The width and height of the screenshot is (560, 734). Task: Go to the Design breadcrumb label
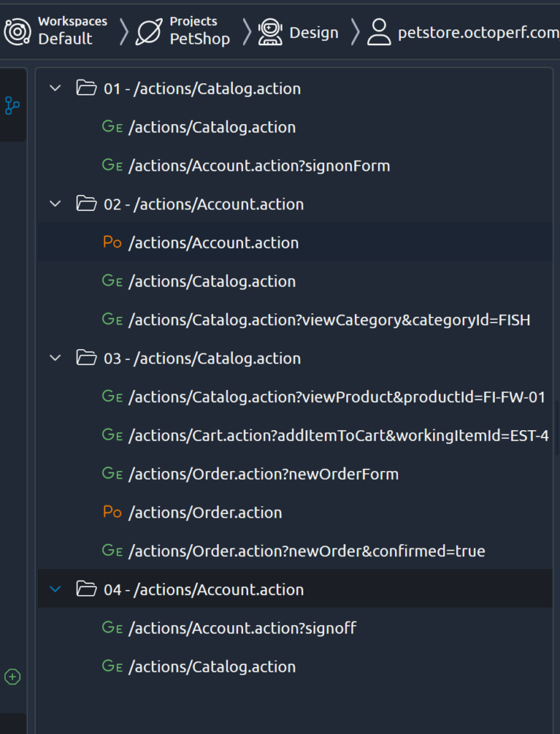point(313,33)
